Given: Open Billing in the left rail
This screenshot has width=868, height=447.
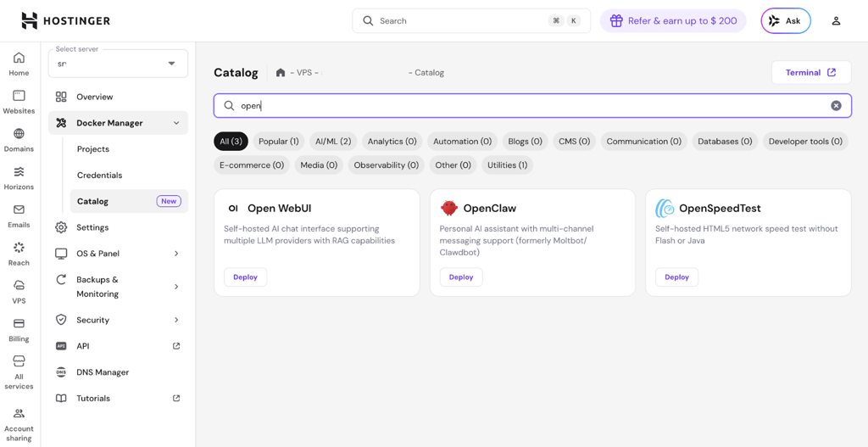Looking at the screenshot, I should click(x=19, y=330).
